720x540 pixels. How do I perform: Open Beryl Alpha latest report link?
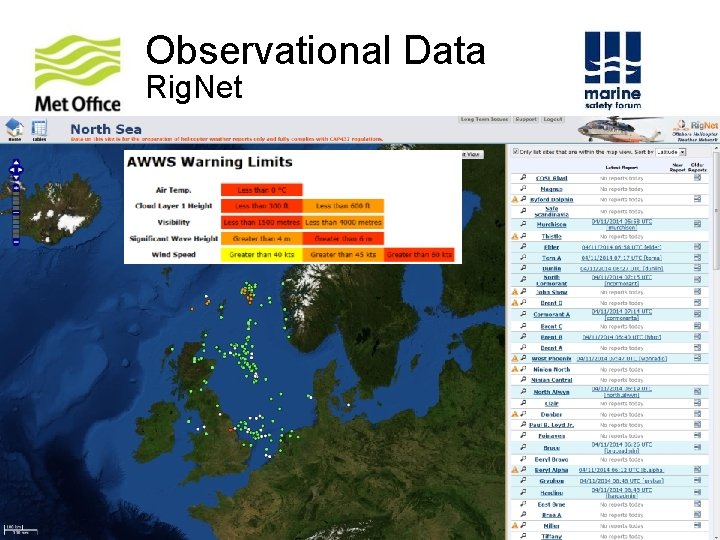point(621,470)
